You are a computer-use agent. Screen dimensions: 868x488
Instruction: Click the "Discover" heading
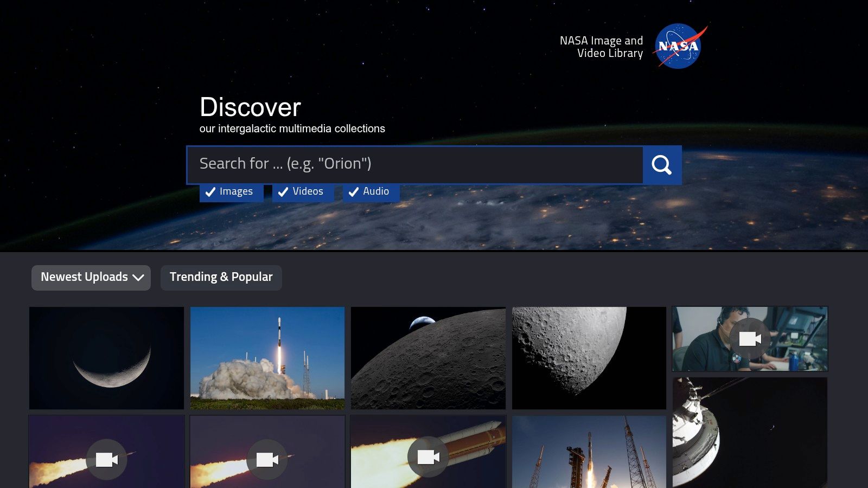(x=250, y=107)
